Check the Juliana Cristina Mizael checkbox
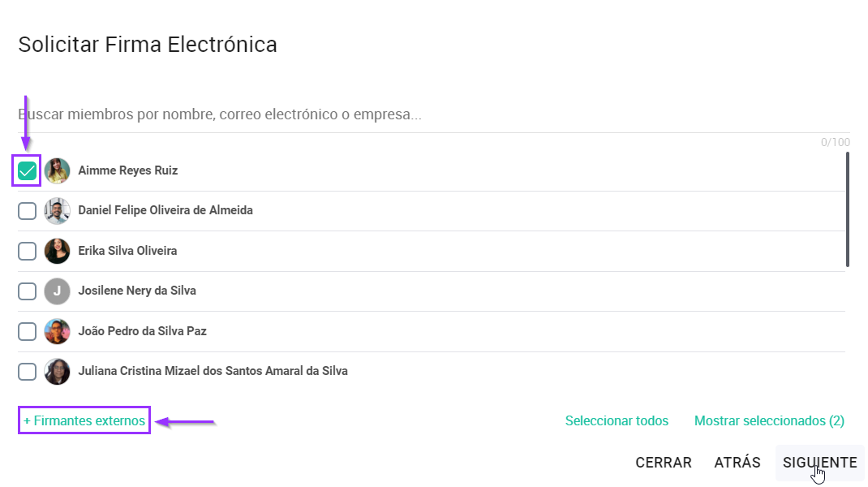The height and width of the screenshot is (487, 868). coord(27,372)
